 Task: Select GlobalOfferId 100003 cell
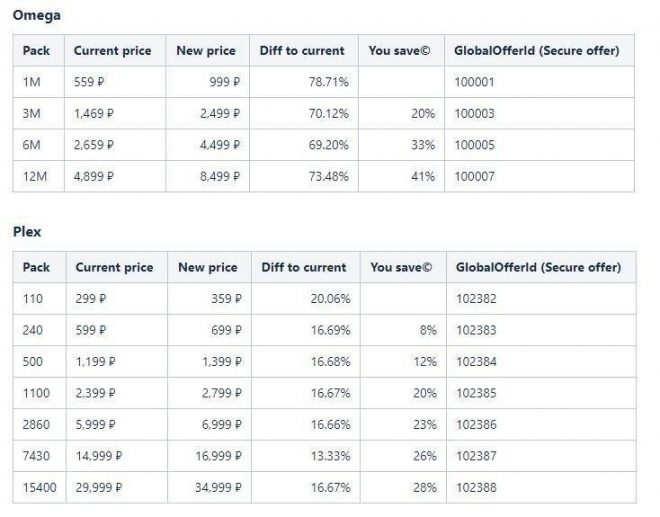click(x=539, y=114)
